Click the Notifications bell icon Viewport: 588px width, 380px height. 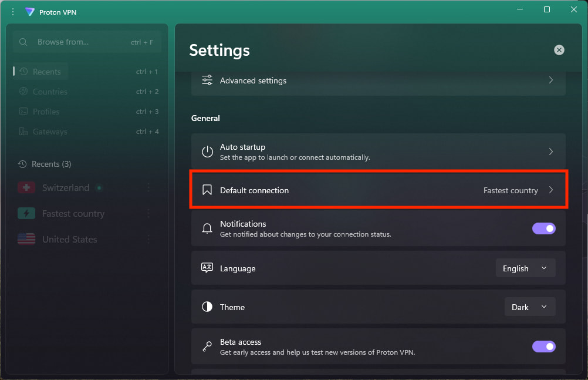(x=207, y=228)
